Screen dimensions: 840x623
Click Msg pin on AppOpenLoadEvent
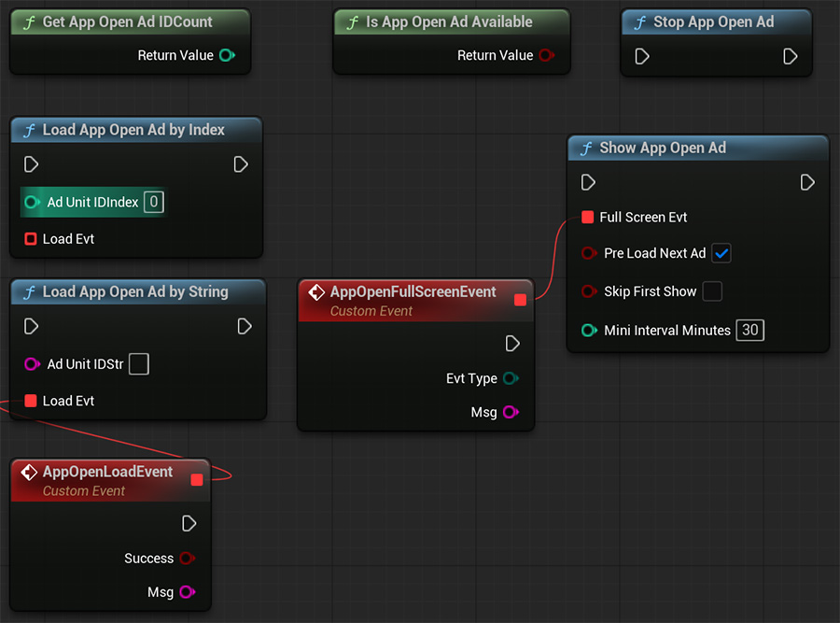(188, 592)
